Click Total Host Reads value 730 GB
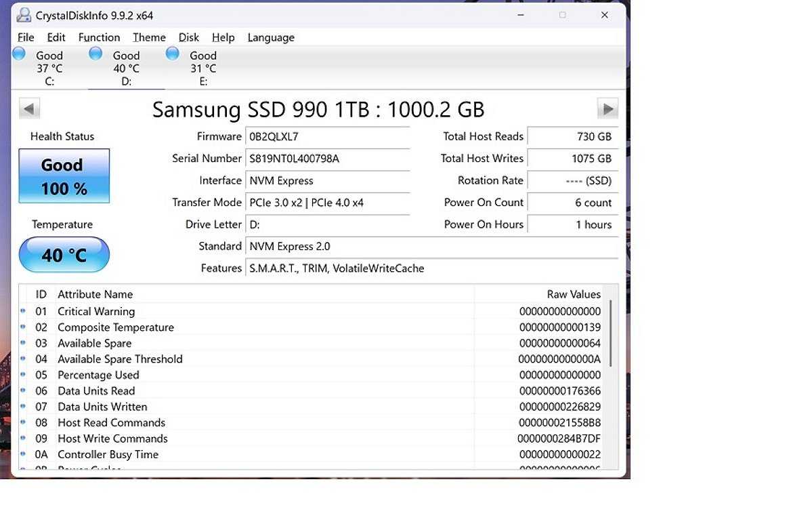Screen dimensions: 812x528 573,137
